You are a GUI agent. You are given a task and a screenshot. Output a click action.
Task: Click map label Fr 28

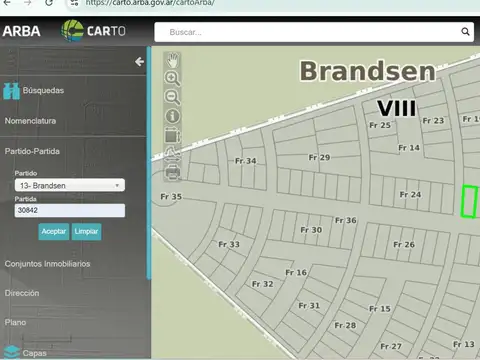coord(345,325)
